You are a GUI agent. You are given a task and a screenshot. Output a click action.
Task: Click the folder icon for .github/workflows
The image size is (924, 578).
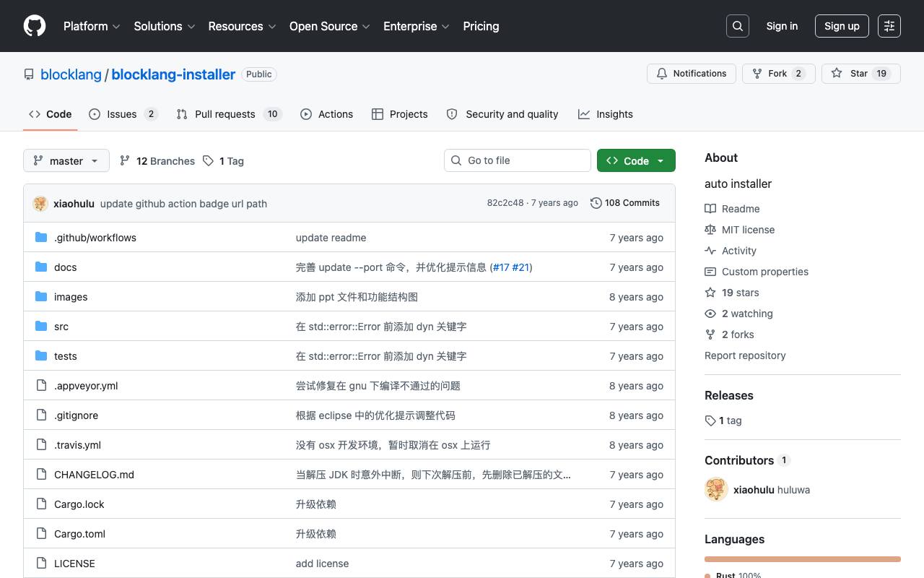click(41, 237)
